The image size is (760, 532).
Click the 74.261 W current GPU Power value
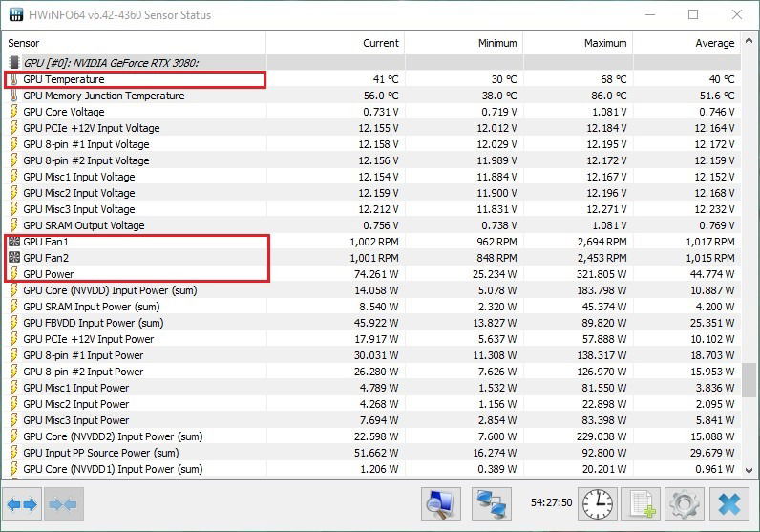click(376, 274)
